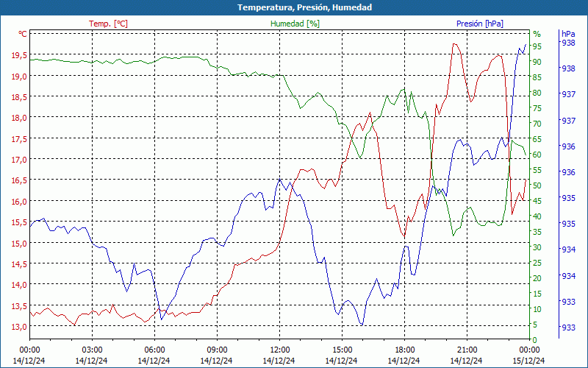588x368 pixels.
Task: Select the '12:00' time axis label
Action: tap(279, 350)
